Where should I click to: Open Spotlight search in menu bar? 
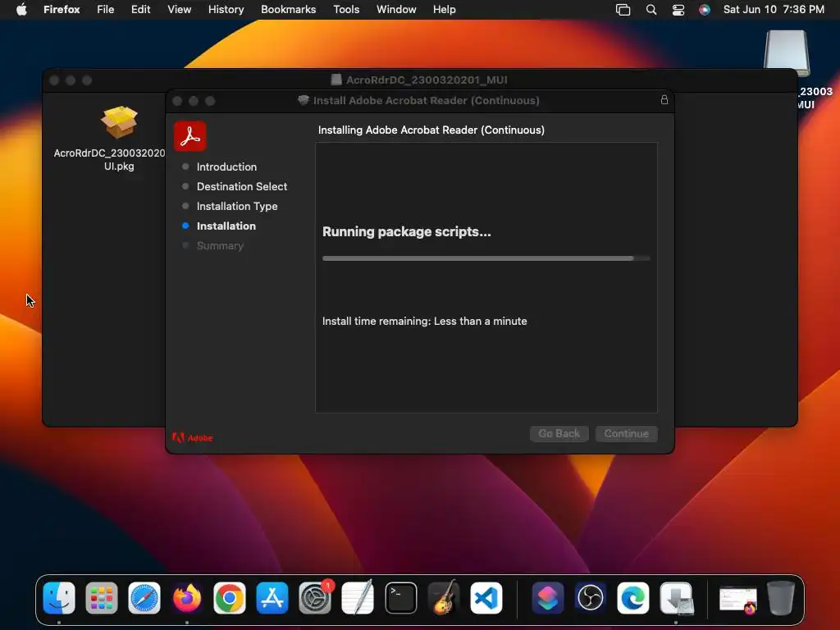click(651, 10)
